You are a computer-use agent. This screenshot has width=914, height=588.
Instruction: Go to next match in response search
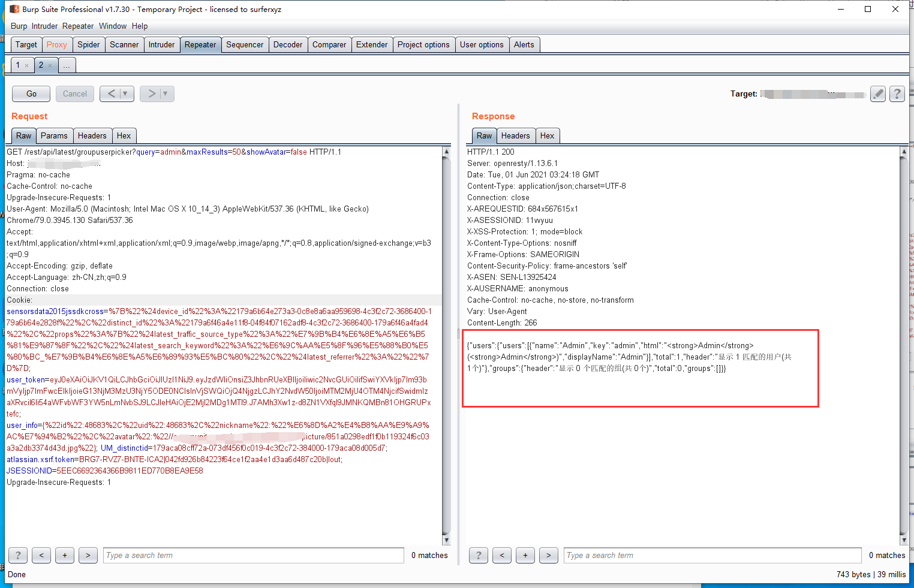tap(548, 555)
